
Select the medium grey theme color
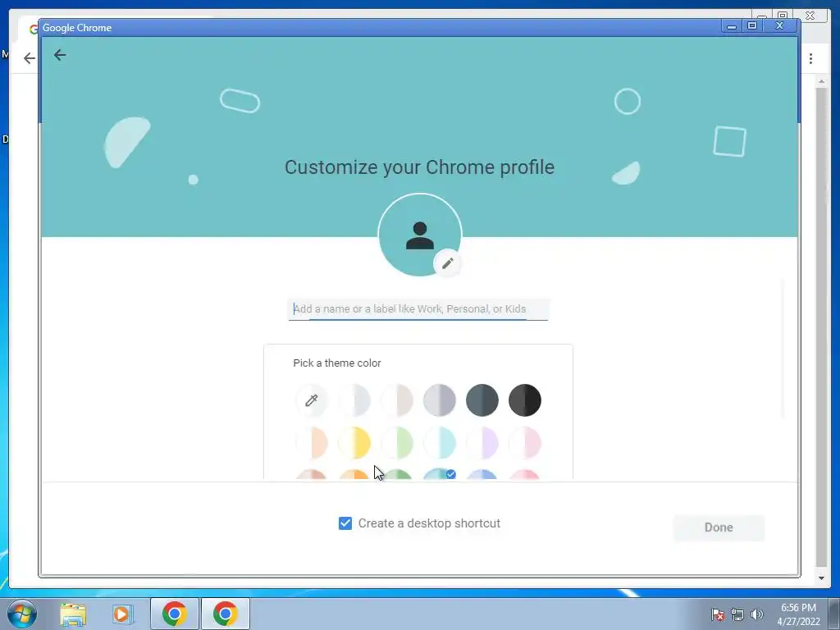[440, 400]
